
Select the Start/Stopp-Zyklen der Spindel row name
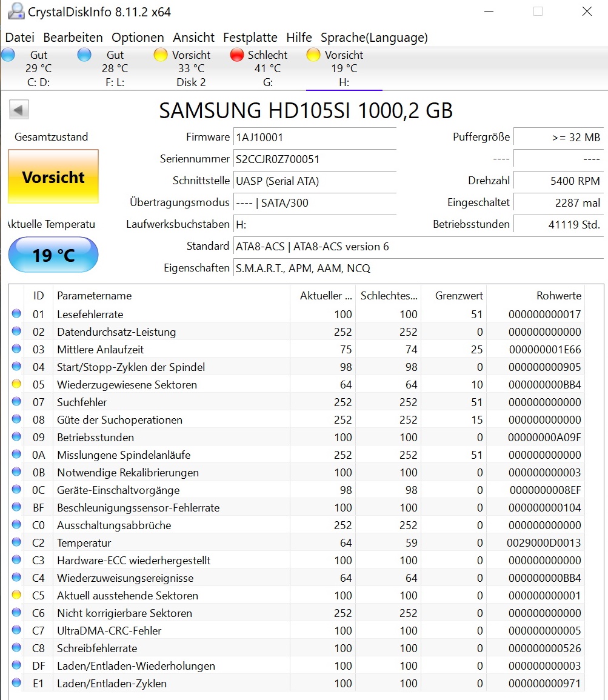pyautogui.click(x=131, y=367)
